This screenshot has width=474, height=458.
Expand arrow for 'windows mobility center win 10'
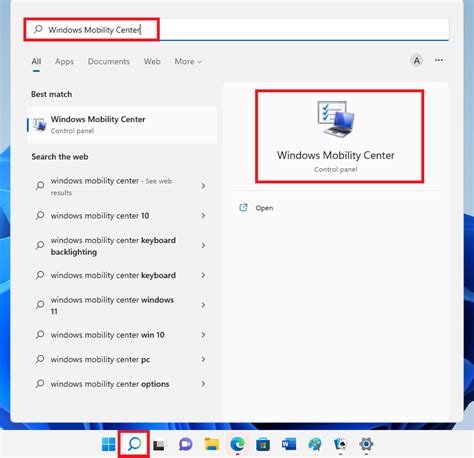[203, 335]
